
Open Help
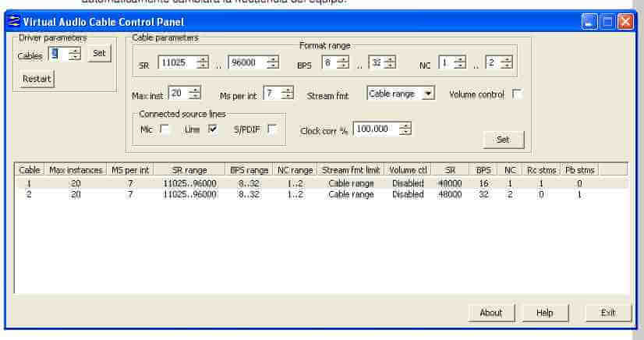(545, 313)
